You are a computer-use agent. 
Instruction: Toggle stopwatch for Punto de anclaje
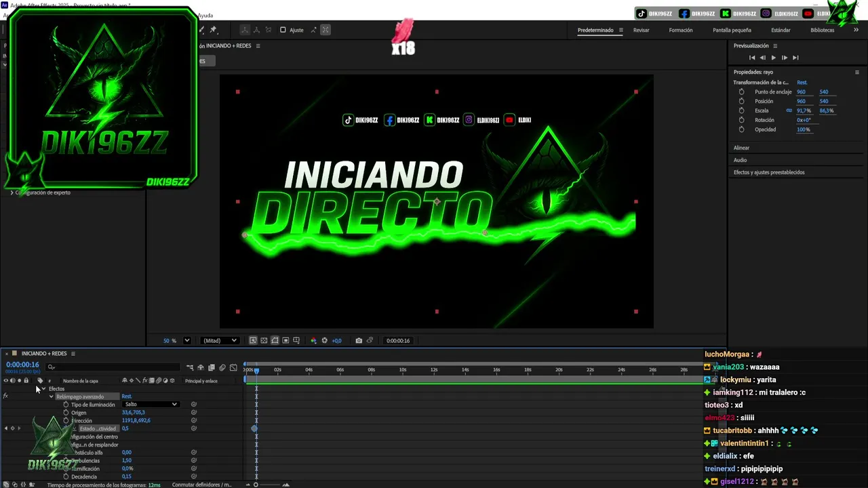coord(741,91)
